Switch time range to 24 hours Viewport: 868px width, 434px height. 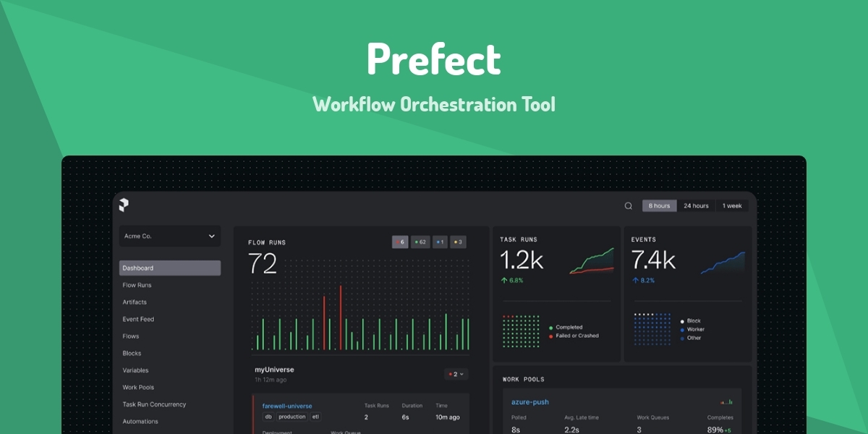pos(696,206)
